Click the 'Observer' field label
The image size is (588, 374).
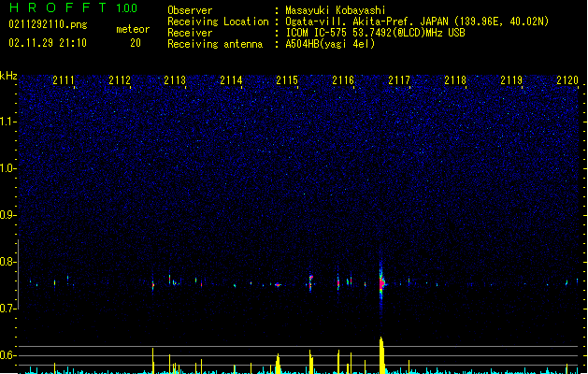pos(190,10)
